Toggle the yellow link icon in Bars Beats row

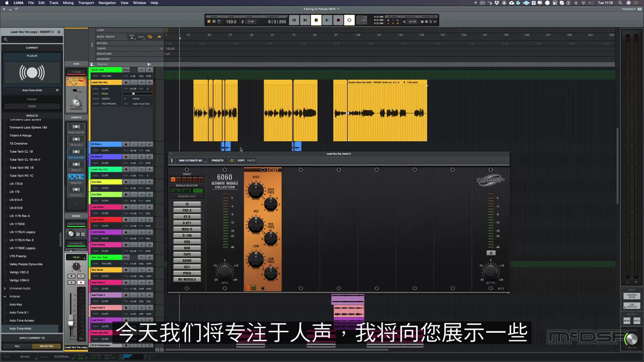coord(150,37)
